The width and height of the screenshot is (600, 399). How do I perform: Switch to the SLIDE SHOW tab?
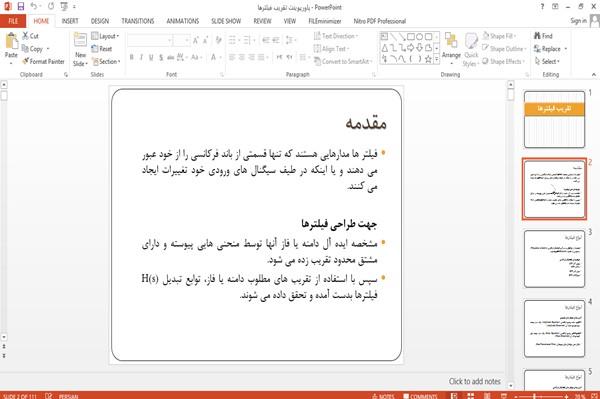click(226, 21)
